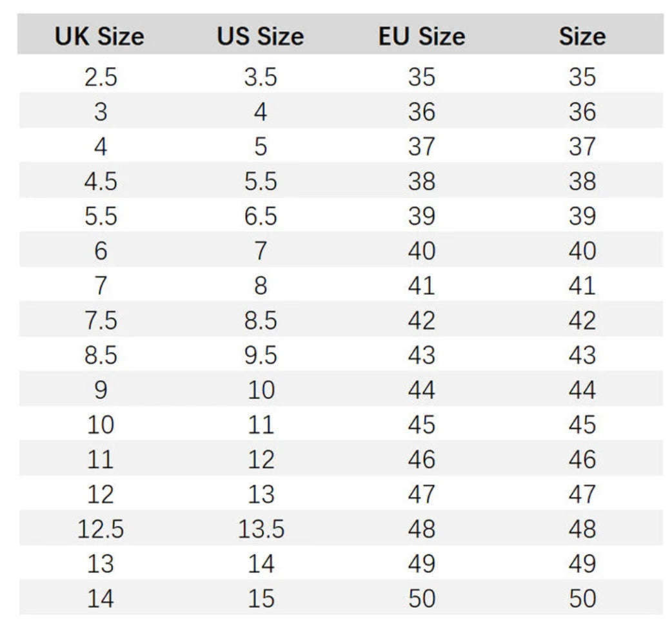Select UK size 12.5 cell
Viewport: 672px width, 631px height.
pos(101,529)
